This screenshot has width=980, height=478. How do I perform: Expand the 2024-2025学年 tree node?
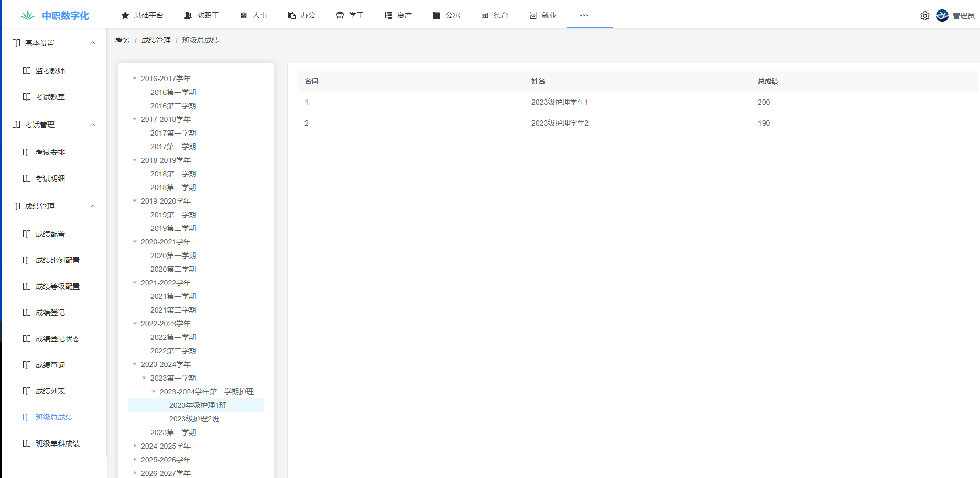pyautogui.click(x=135, y=446)
